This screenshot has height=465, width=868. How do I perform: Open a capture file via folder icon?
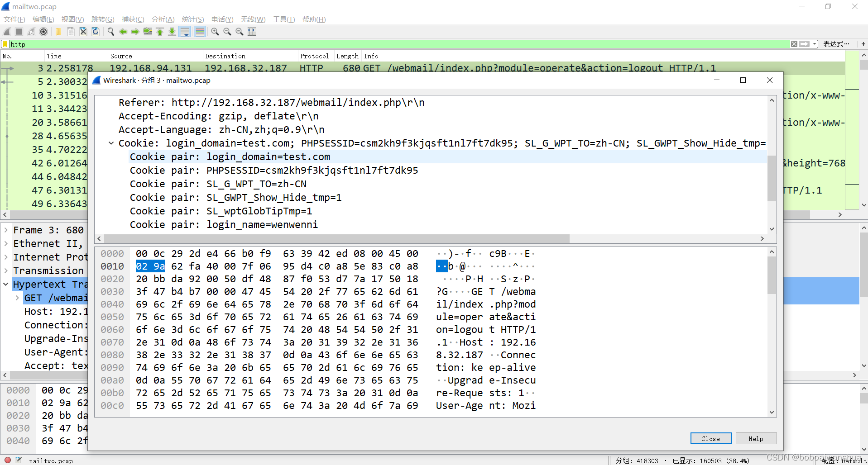pos(58,32)
